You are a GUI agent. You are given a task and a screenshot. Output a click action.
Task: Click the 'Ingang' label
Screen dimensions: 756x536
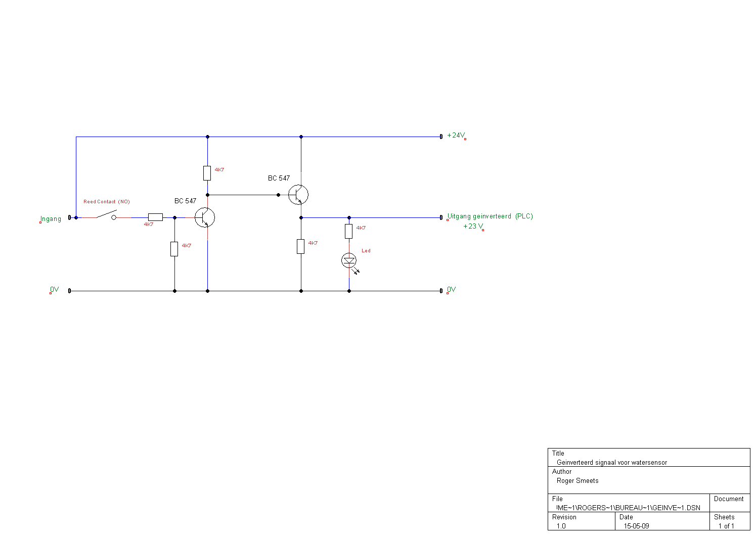(51, 219)
